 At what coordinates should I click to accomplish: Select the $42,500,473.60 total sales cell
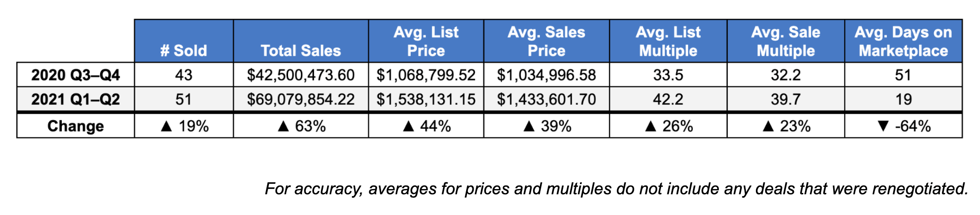pos(301,75)
